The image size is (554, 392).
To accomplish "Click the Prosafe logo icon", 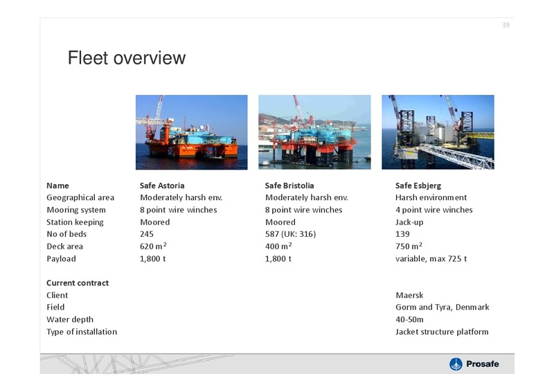I will (x=456, y=364).
